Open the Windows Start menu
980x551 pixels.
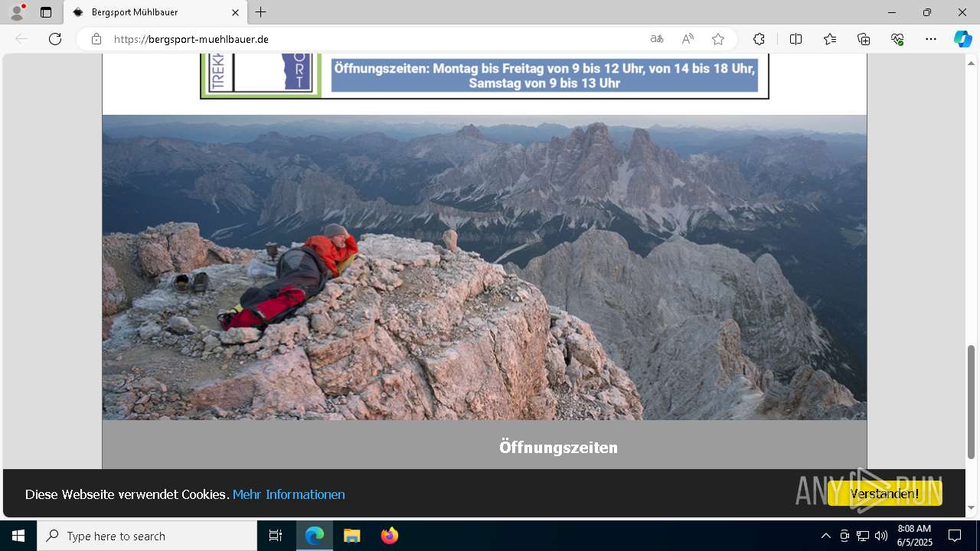coord(18,536)
